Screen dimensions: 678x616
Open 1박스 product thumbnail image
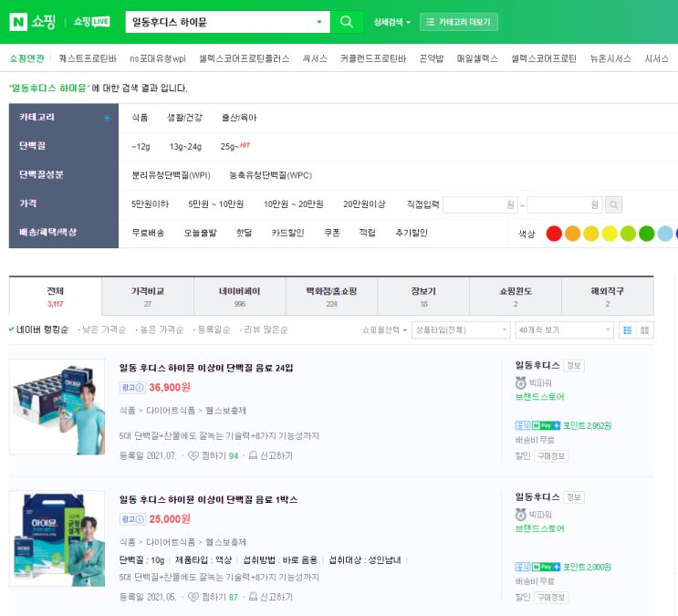coord(57,538)
